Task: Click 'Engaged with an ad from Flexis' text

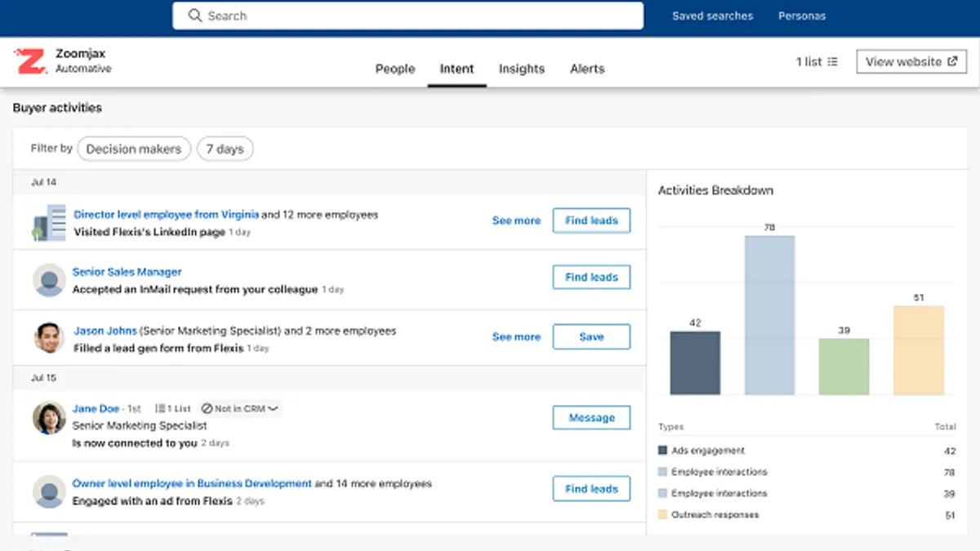Action: [152, 500]
